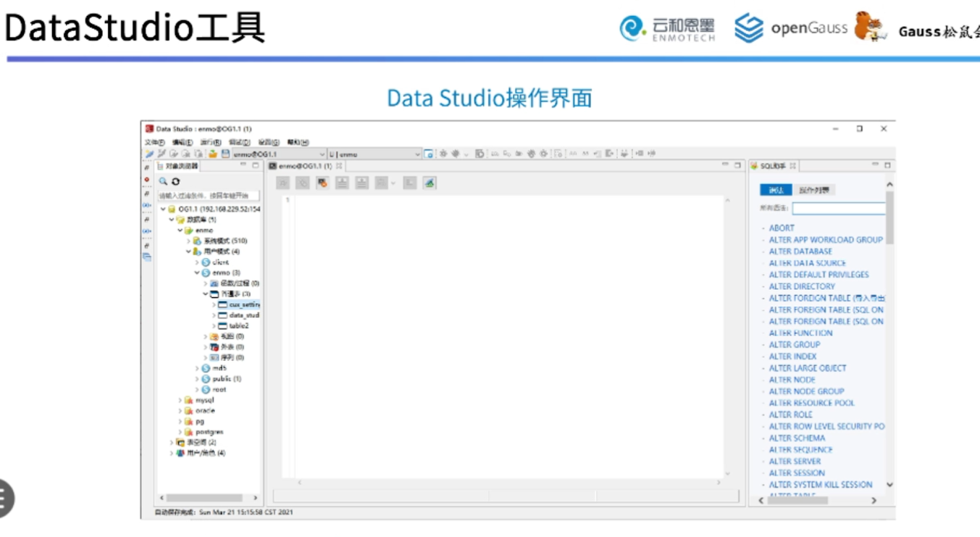Click the open folder icon in top toolbar
980x537 pixels.
point(213,154)
